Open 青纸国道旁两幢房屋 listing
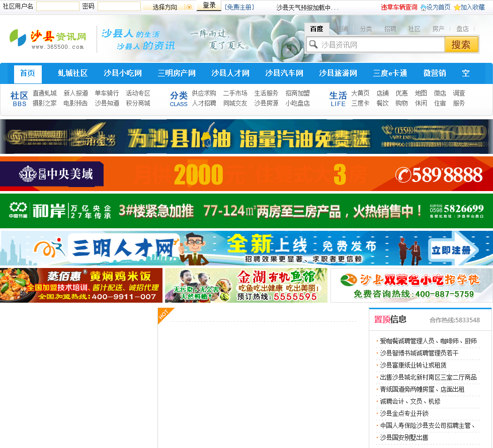This screenshot has width=493, height=448. point(422,390)
